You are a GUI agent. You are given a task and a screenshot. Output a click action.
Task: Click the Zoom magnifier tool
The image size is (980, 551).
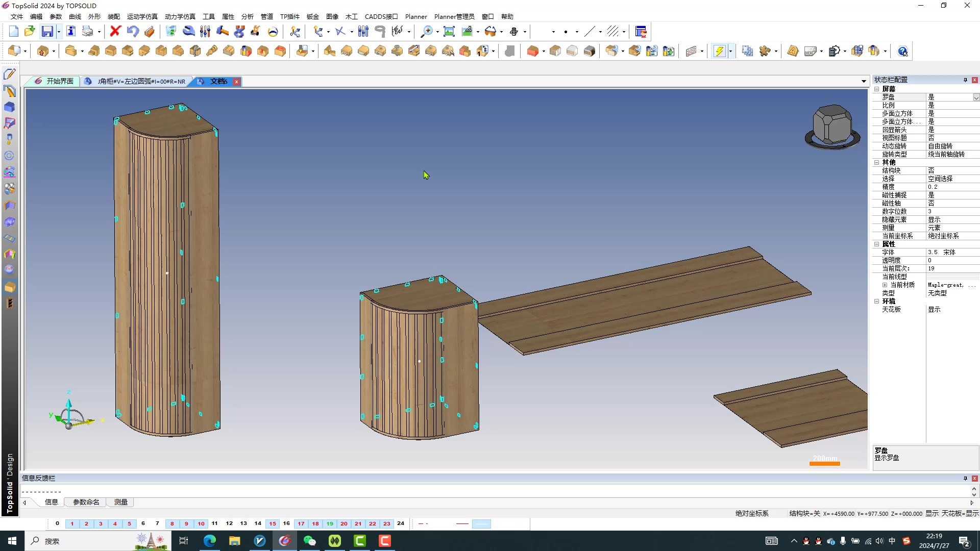426,32
